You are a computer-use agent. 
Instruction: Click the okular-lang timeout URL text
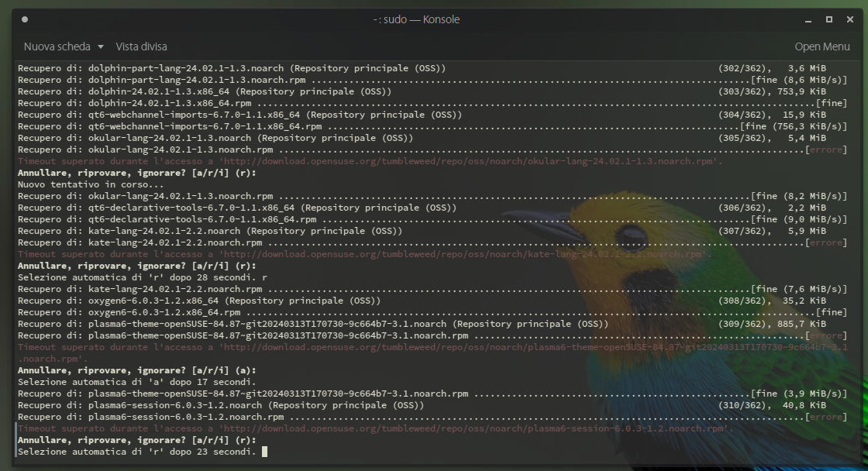pyautogui.click(x=471, y=161)
